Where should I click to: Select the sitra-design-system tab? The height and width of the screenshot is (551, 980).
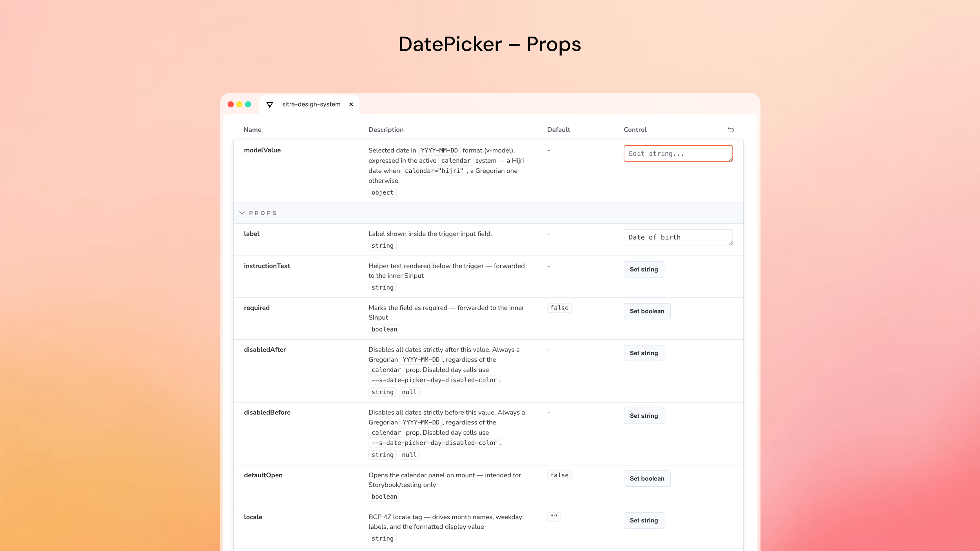[x=309, y=104]
